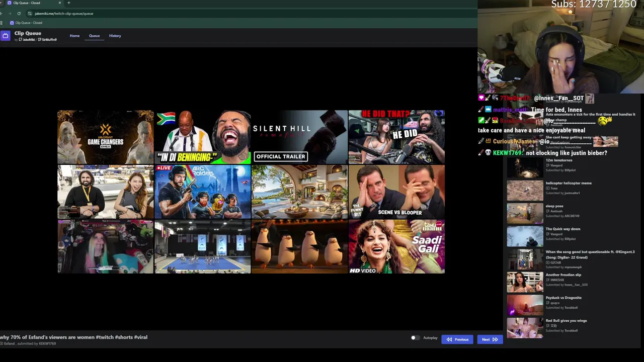Click 'The Quick way down' clip title
This screenshot has width=644, height=362.
tap(563, 229)
